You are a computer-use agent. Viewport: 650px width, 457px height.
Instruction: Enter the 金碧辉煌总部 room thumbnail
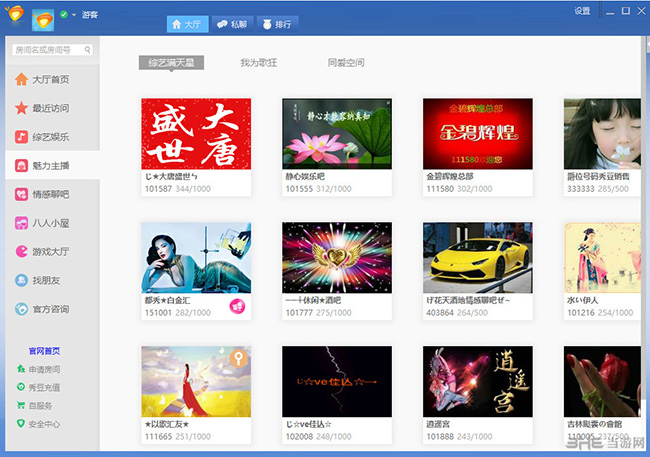point(477,133)
